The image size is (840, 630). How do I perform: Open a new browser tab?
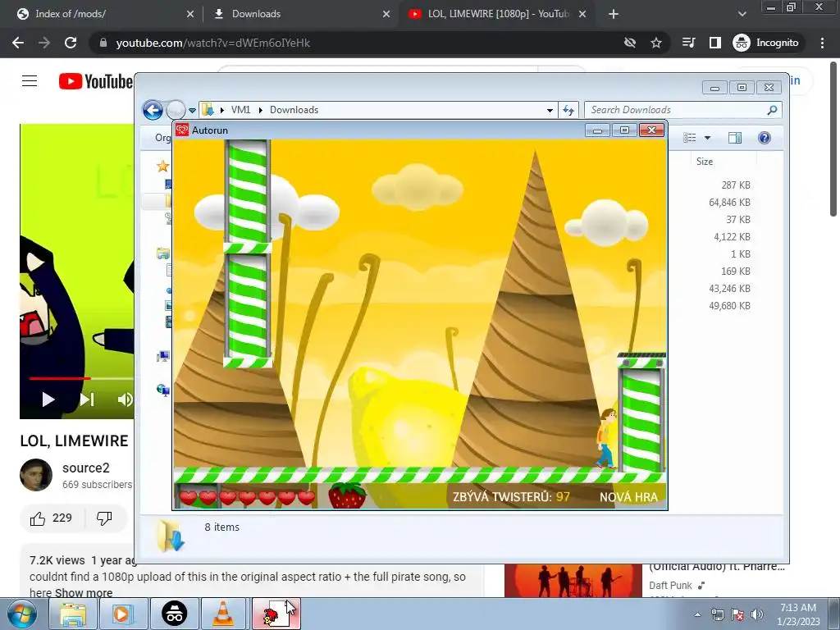pos(614,14)
